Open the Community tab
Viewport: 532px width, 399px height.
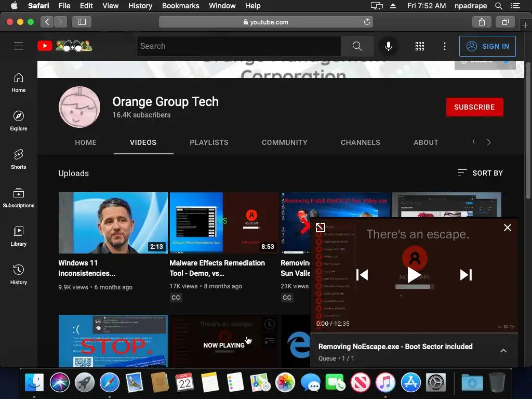click(x=285, y=142)
